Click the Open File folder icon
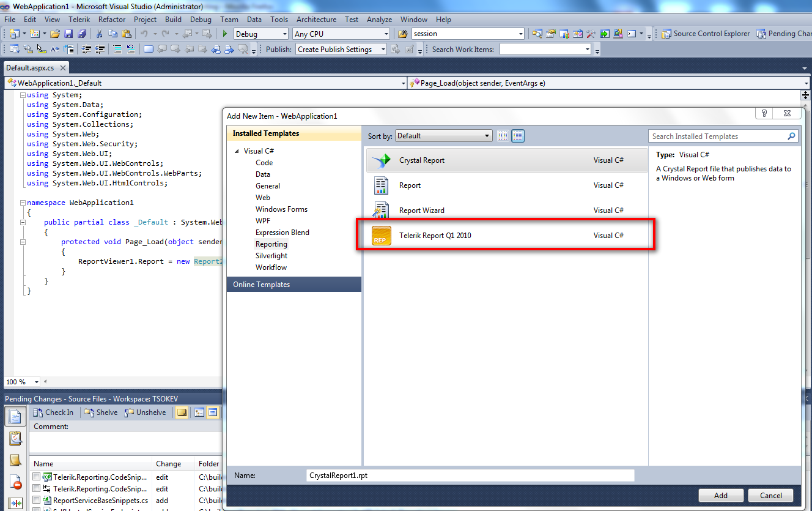 [55, 34]
